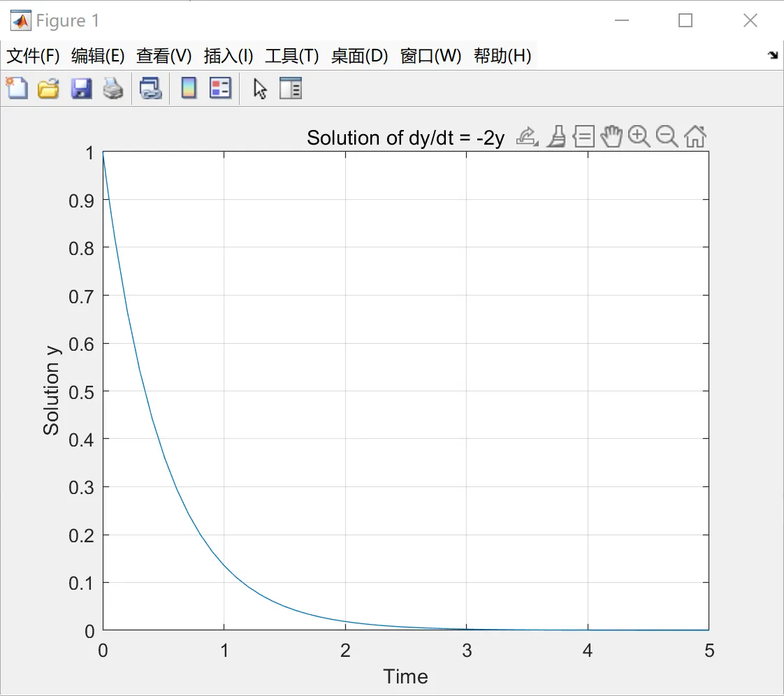Open the 插入(I) menu
Image resolution: width=784 pixels, height=696 pixels.
point(228,55)
